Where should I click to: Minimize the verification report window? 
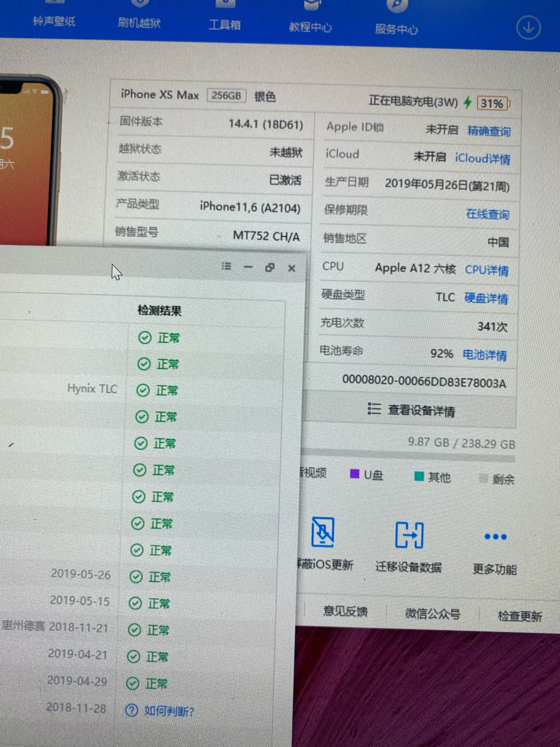[x=248, y=267]
